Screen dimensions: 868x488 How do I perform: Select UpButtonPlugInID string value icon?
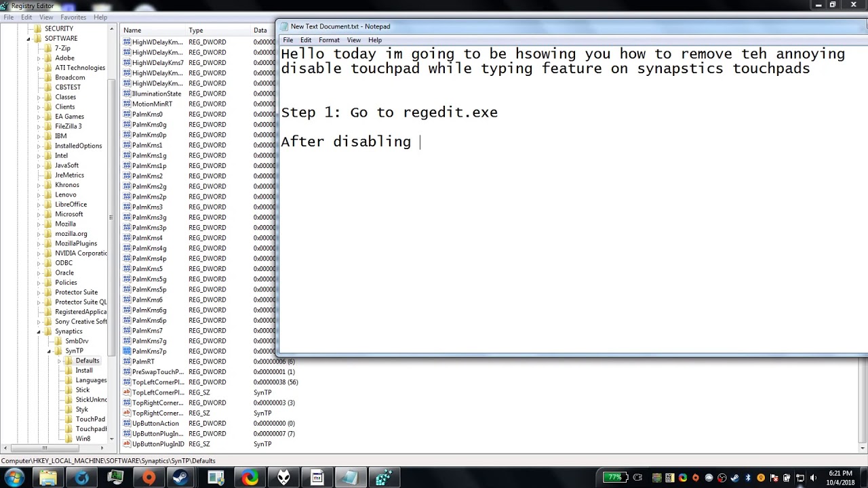coord(127,444)
